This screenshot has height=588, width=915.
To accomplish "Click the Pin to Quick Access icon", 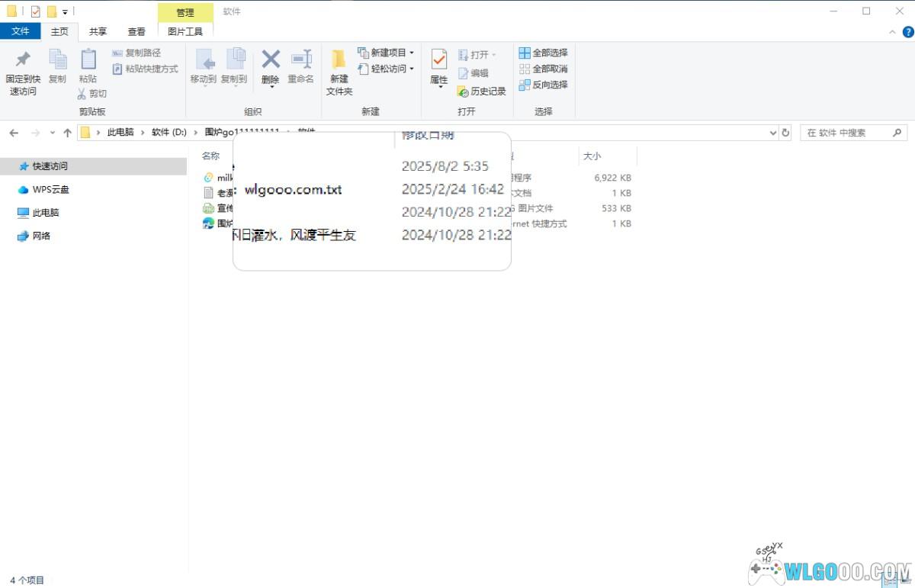I will coord(23,60).
